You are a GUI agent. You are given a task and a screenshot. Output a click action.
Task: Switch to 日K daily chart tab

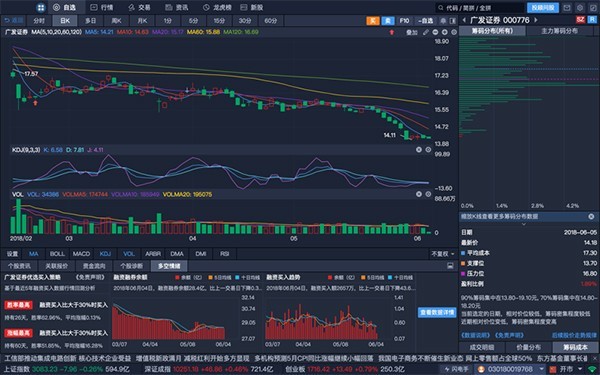[65, 21]
